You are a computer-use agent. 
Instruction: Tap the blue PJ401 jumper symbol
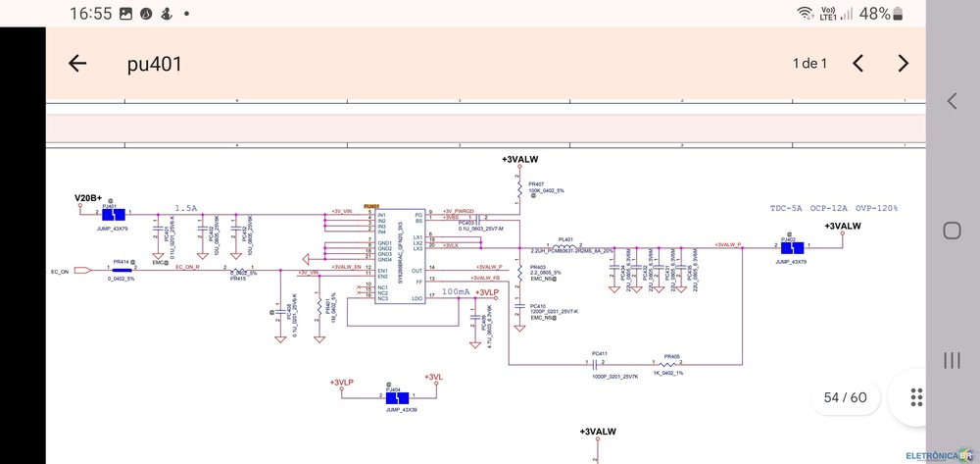pyautogui.click(x=116, y=215)
